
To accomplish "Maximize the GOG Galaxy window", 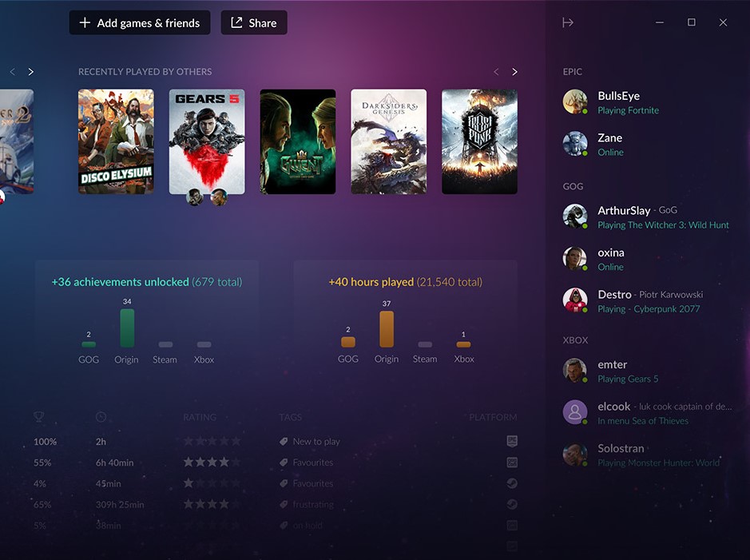I will coord(692,22).
